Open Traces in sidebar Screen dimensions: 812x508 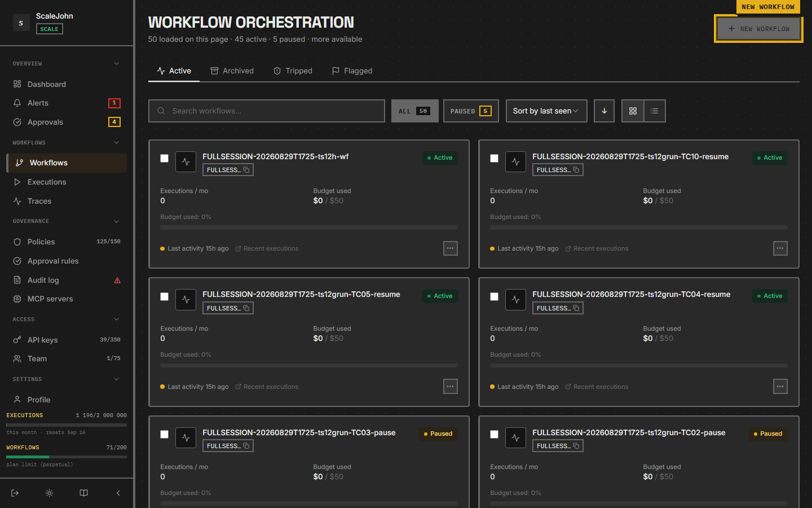coord(67,201)
